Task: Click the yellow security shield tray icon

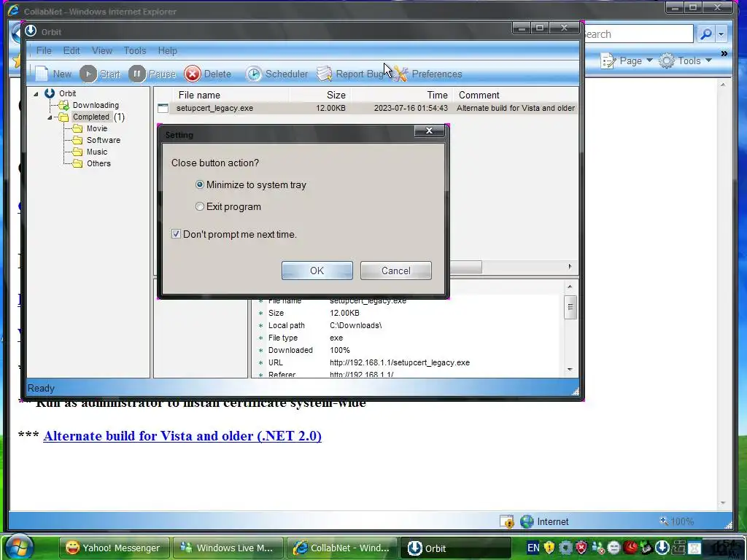Action: pos(549,548)
